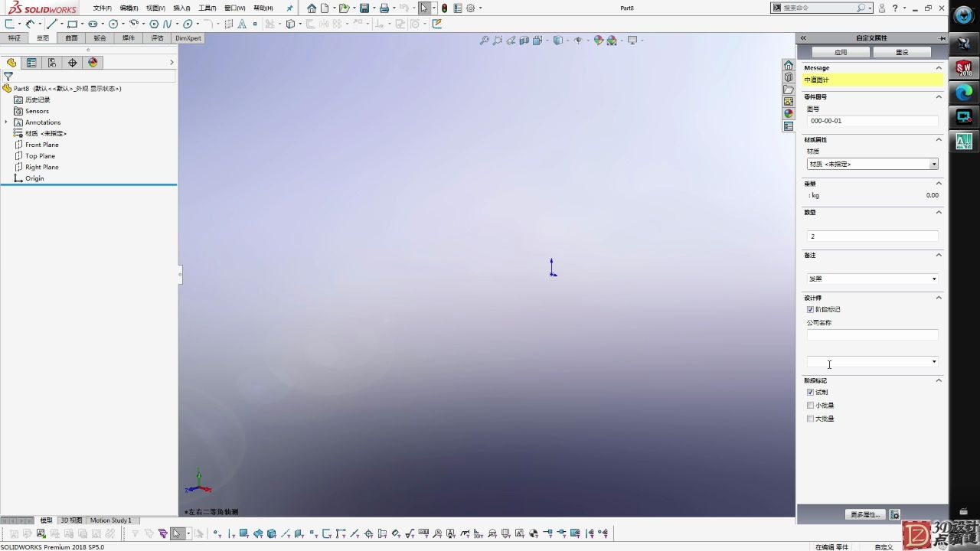This screenshot has width=980, height=551.
Task: Create a new document with New icon
Action: (x=325, y=8)
